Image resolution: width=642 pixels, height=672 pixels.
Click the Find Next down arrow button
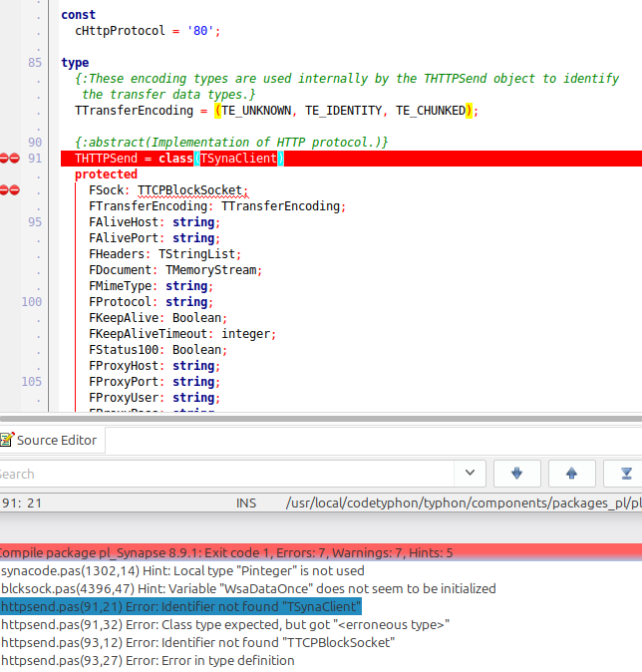click(x=517, y=474)
